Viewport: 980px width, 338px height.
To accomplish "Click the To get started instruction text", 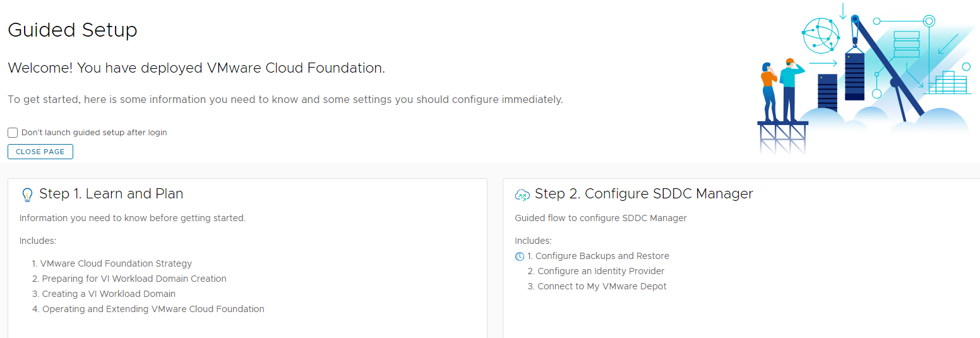I will point(285,99).
